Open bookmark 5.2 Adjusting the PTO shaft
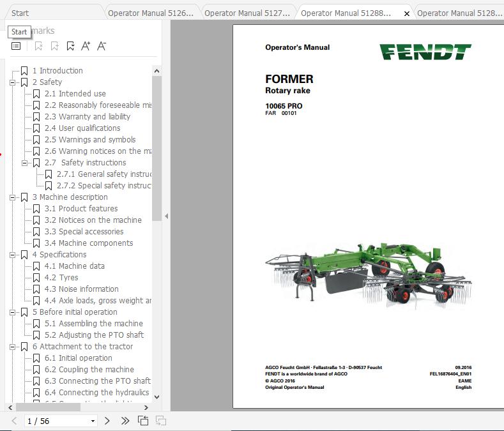Image resolution: width=504 pixels, height=431 pixels. (x=94, y=335)
